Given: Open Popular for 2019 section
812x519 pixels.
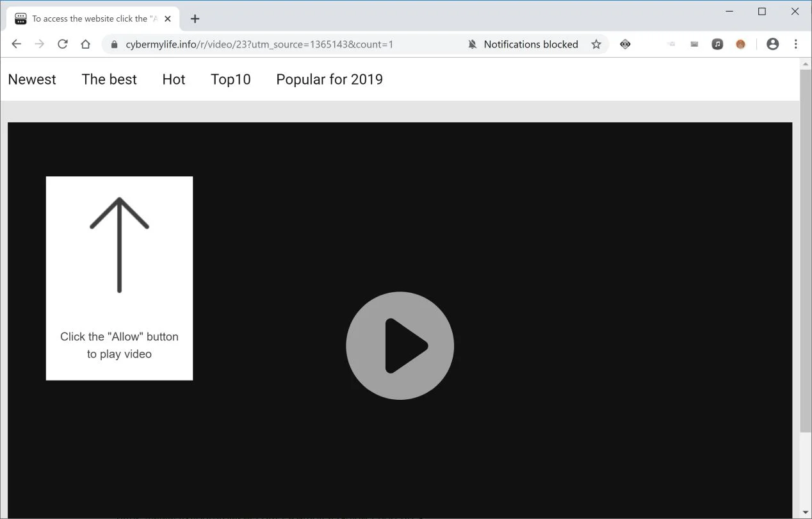Looking at the screenshot, I should click(330, 79).
